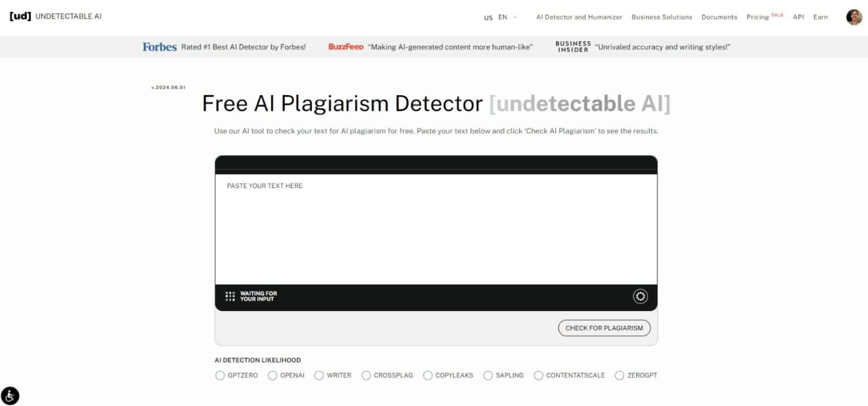This screenshot has height=406, width=868.
Task: Select the Sapling detector circle
Action: (488, 376)
